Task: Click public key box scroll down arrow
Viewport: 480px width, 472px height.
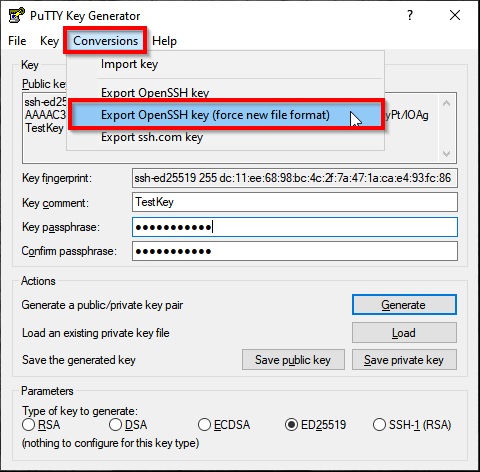Action: pyautogui.click(x=447, y=153)
